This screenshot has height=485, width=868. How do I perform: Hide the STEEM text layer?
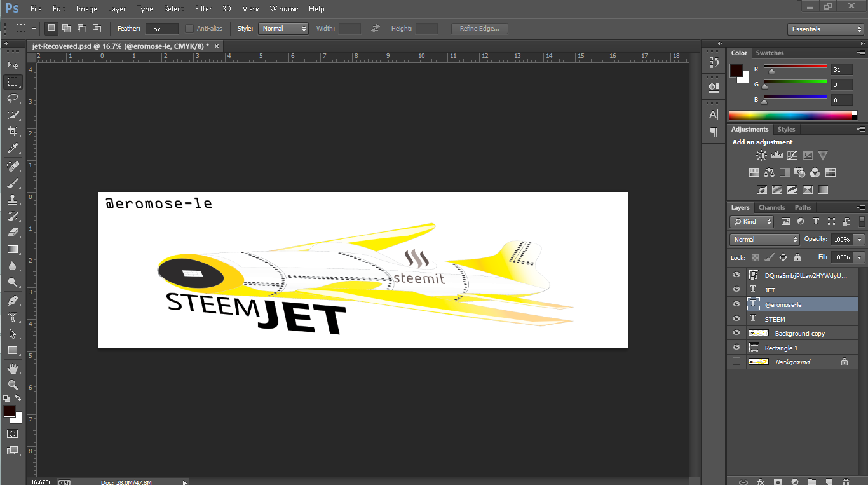coord(736,319)
